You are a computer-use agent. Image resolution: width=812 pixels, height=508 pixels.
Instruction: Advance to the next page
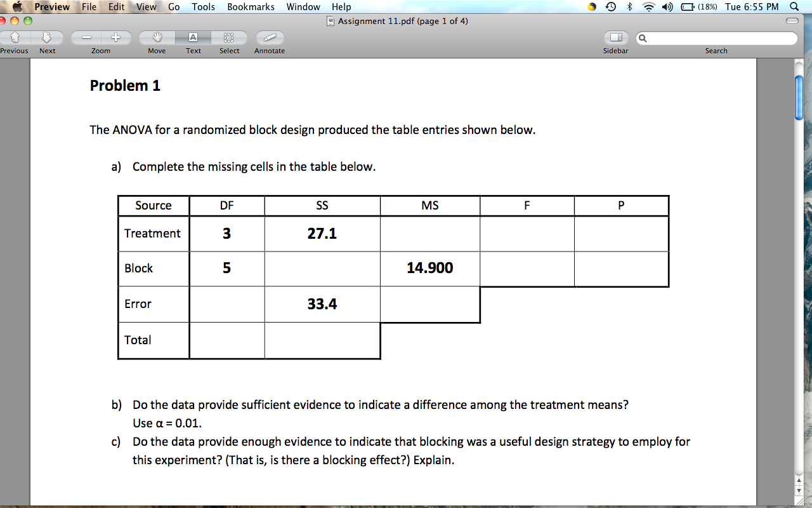46,38
